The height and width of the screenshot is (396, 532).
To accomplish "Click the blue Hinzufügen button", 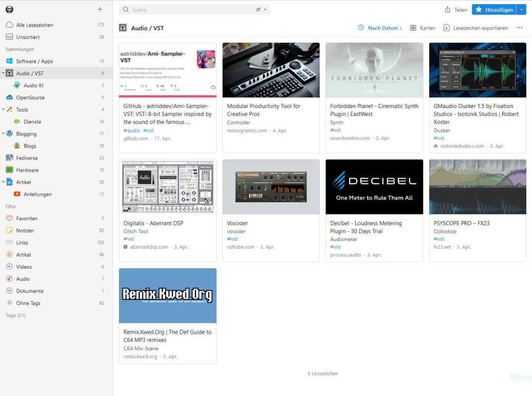I will (495, 9).
